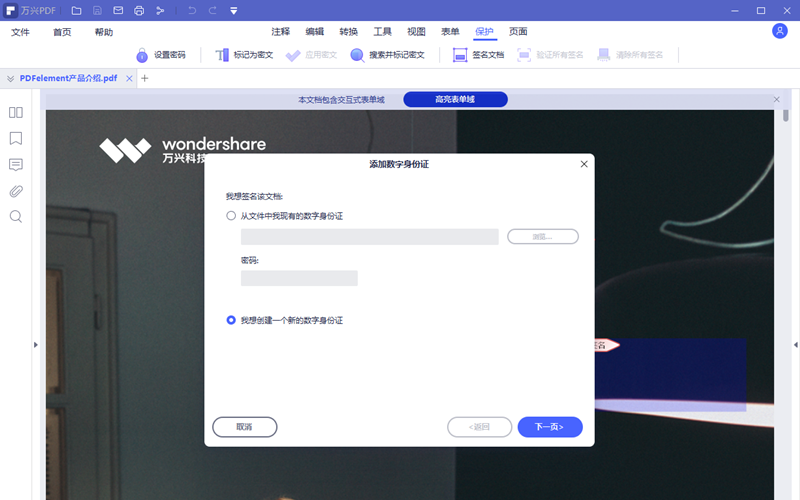Click the Set Password (设置密码) lock icon
The image size is (800, 500).
(x=141, y=55)
